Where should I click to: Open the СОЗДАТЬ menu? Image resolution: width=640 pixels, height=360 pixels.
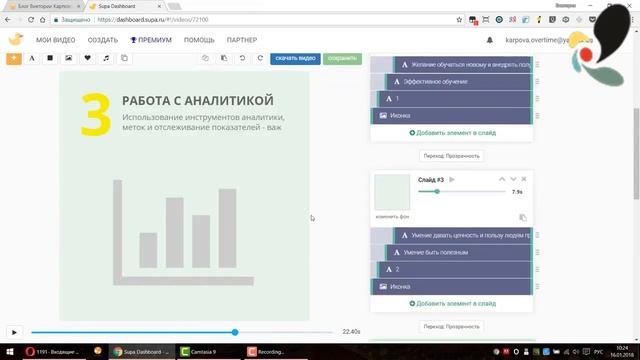click(x=103, y=40)
